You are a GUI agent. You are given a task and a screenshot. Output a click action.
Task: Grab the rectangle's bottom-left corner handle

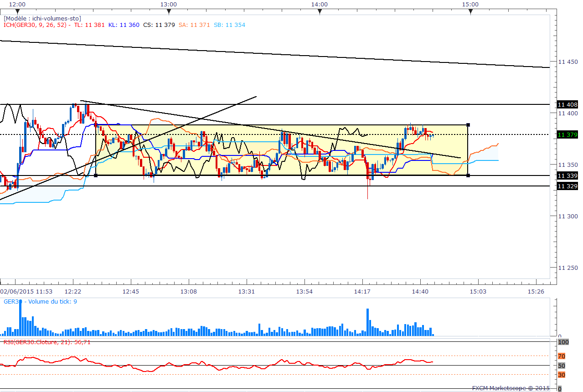click(x=95, y=175)
